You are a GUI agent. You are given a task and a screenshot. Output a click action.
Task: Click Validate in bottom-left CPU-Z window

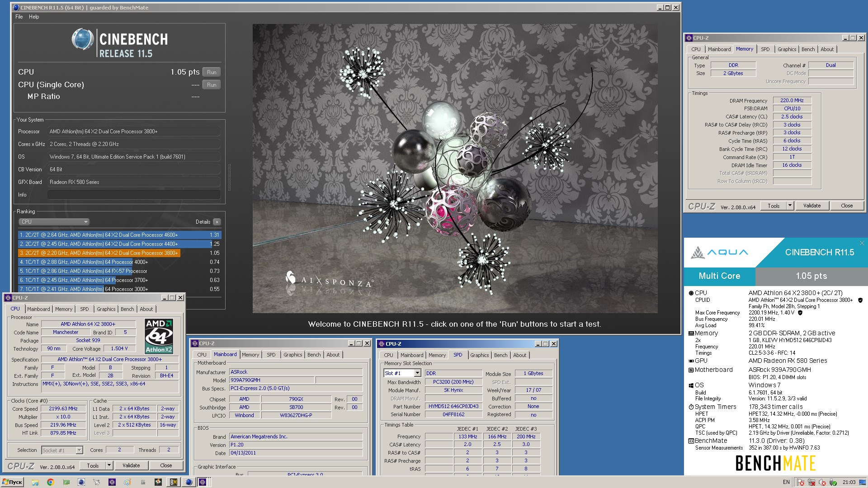[x=131, y=465]
